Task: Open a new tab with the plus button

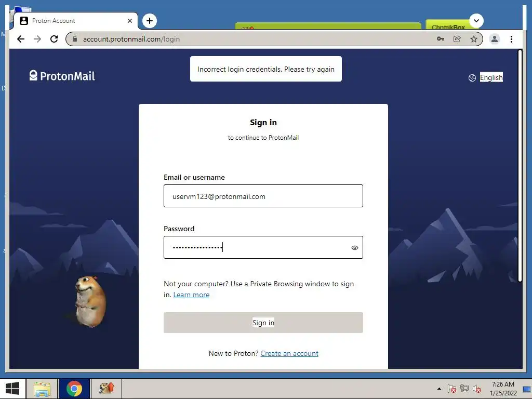Action: (x=150, y=21)
